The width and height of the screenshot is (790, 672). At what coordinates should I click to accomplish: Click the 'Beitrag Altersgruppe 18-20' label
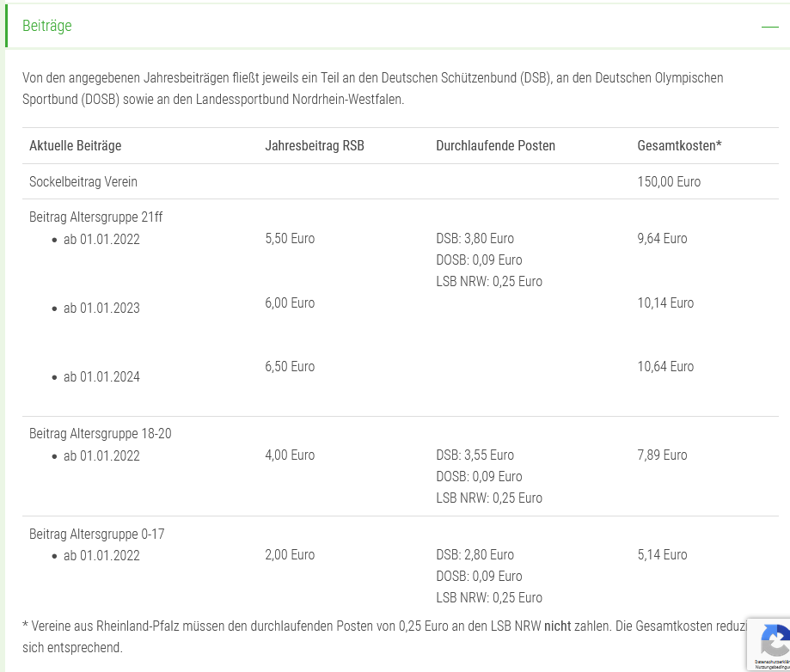pyautogui.click(x=101, y=434)
